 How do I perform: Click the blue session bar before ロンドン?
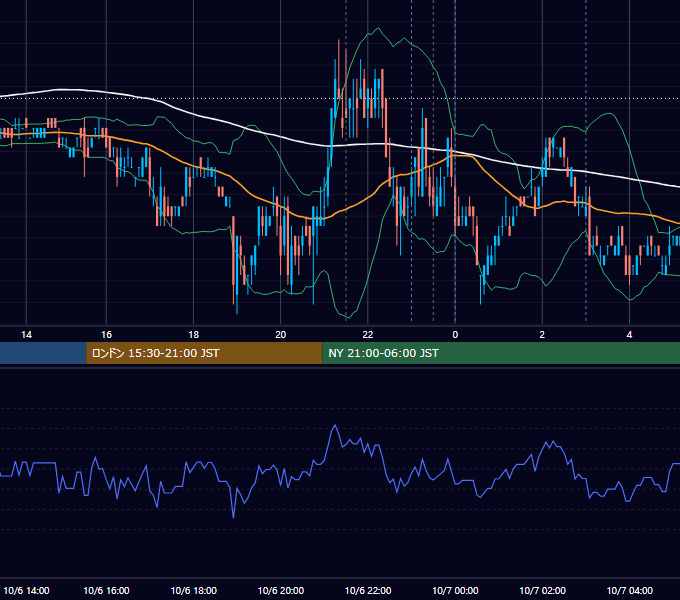(x=43, y=353)
